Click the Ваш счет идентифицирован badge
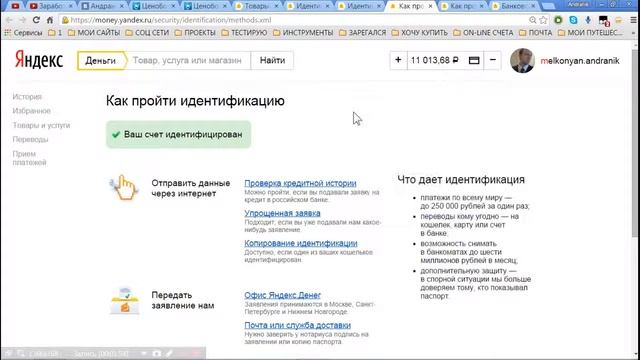The height and width of the screenshot is (360, 640). click(x=178, y=134)
